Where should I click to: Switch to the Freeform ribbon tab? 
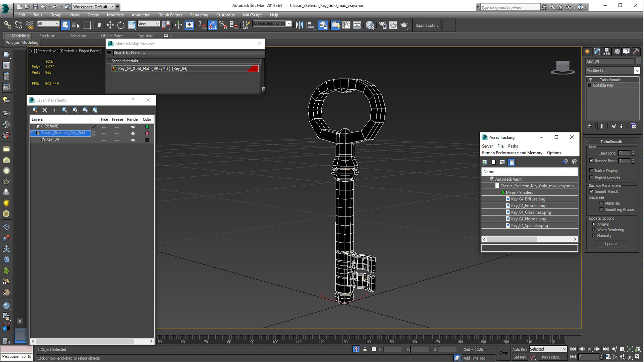(47, 36)
